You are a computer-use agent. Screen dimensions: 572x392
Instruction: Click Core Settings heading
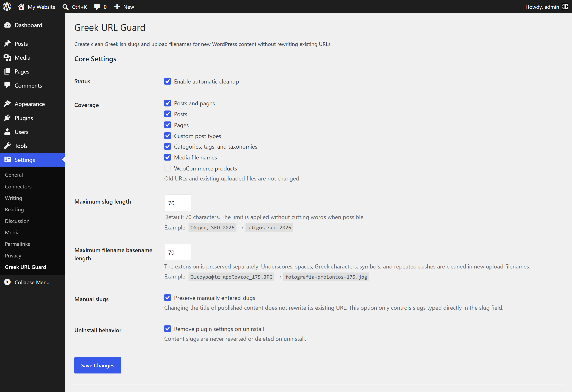pyautogui.click(x=95, y=59)
